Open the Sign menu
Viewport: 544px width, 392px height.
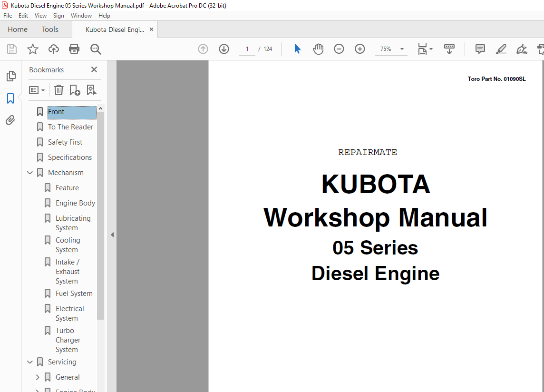(x=58, y=16)
